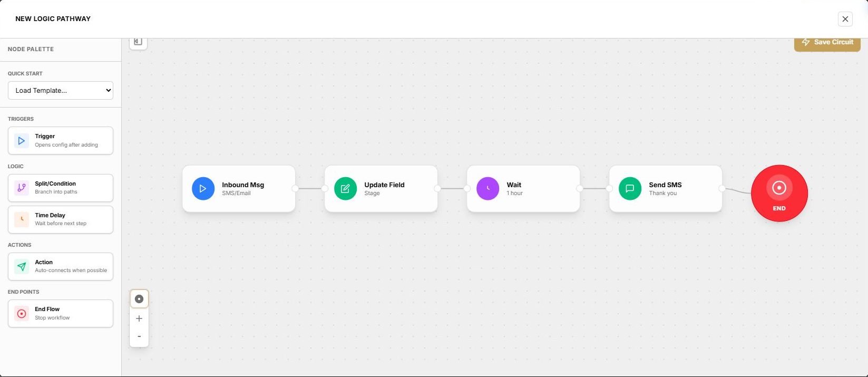Zoom out with the minus button

pyautogui.click(x=139, y=336)
